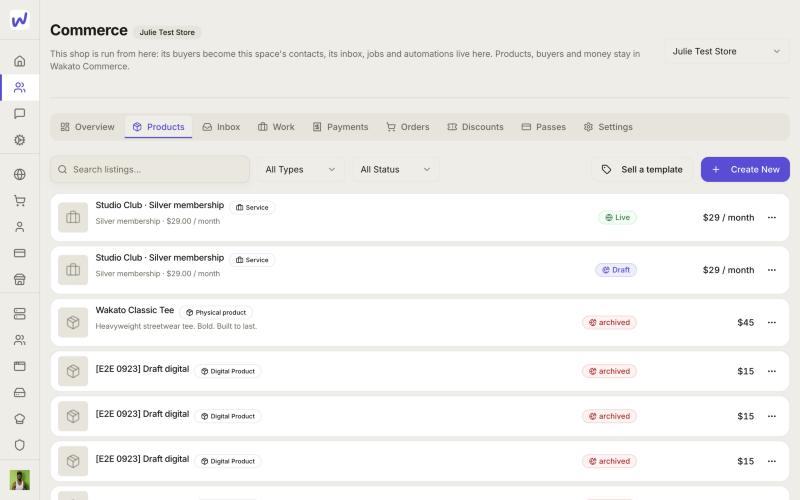800x500 pixels.
Task: Open the storefront icon in sidebar
Action: 19,279
